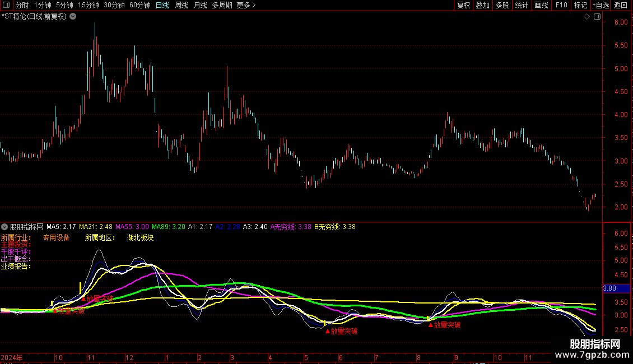This screenshot has height=364, width=633.
Task: Toggle the right side panel icon
Action: 597,17
